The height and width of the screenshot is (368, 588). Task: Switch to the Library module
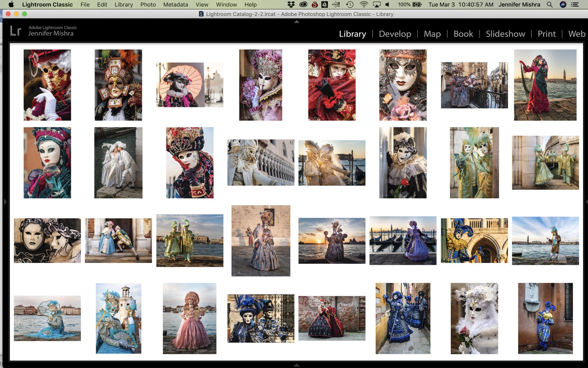tap(353, 34)
